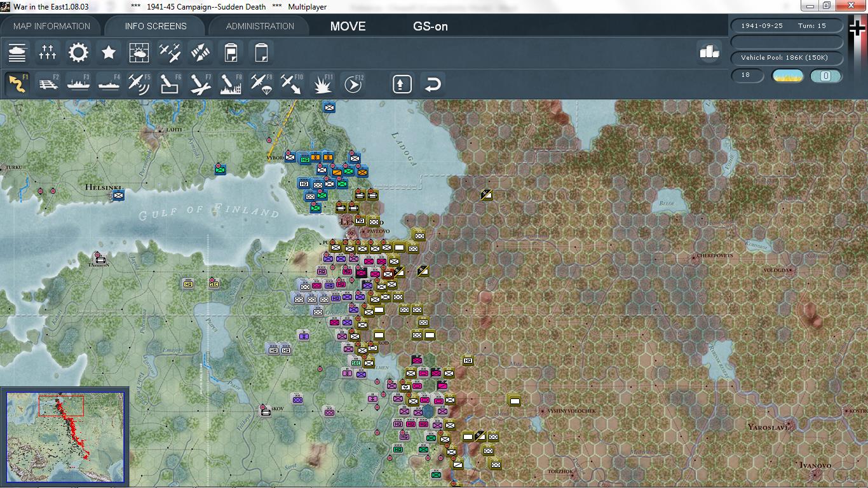Switch to INFO SCREENS tab
Viewport: 868px width, 488px height.
(156, 26)
